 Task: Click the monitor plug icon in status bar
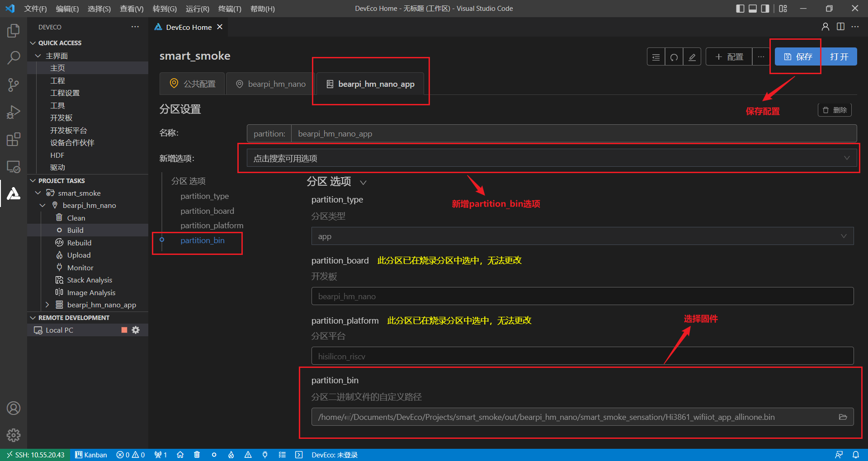tap(265, 455)
